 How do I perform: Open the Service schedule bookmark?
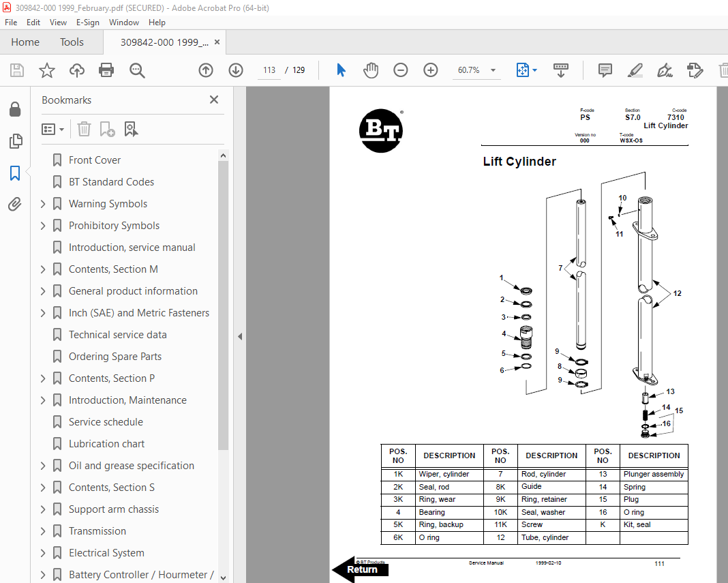[x=106, y=422]
